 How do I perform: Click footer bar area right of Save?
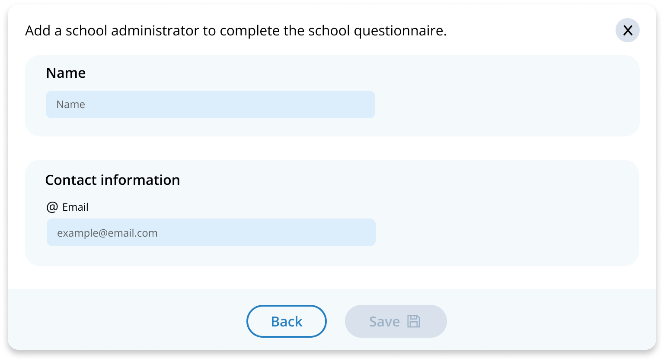point(551,320)
